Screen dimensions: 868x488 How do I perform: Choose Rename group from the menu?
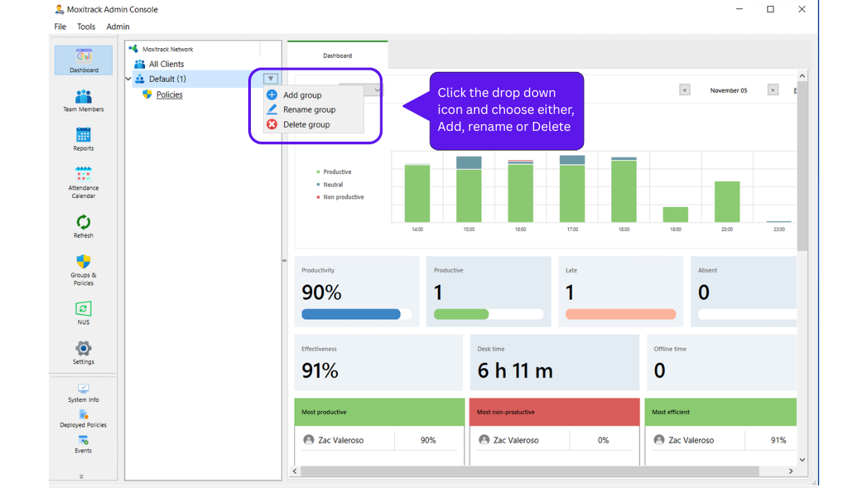point(309,110)
